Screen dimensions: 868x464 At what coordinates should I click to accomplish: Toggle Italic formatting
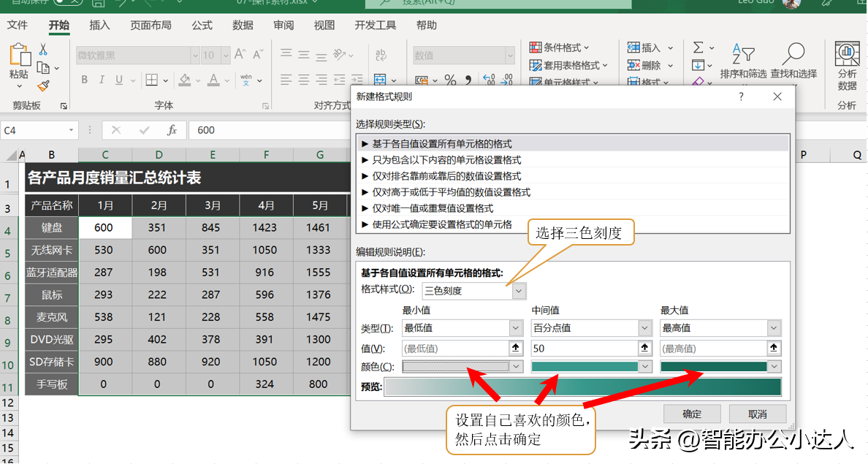(102, 80)
